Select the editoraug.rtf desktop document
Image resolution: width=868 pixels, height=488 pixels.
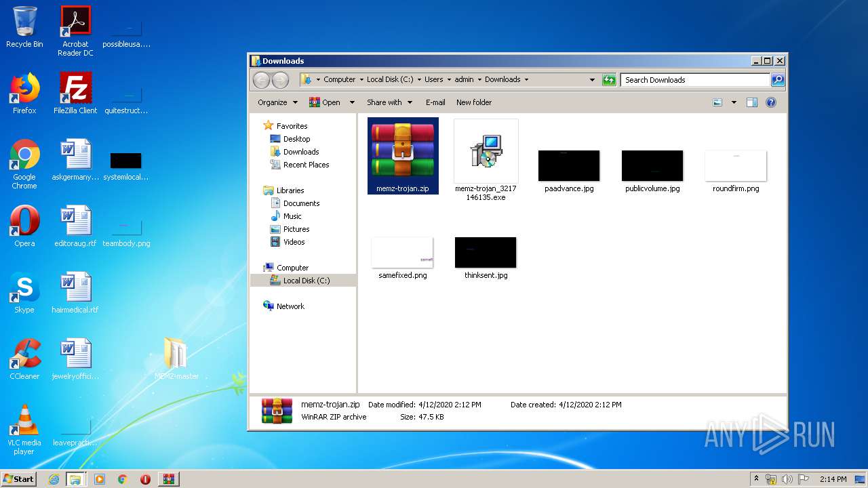pyautogui.click(x=75, y=226)
